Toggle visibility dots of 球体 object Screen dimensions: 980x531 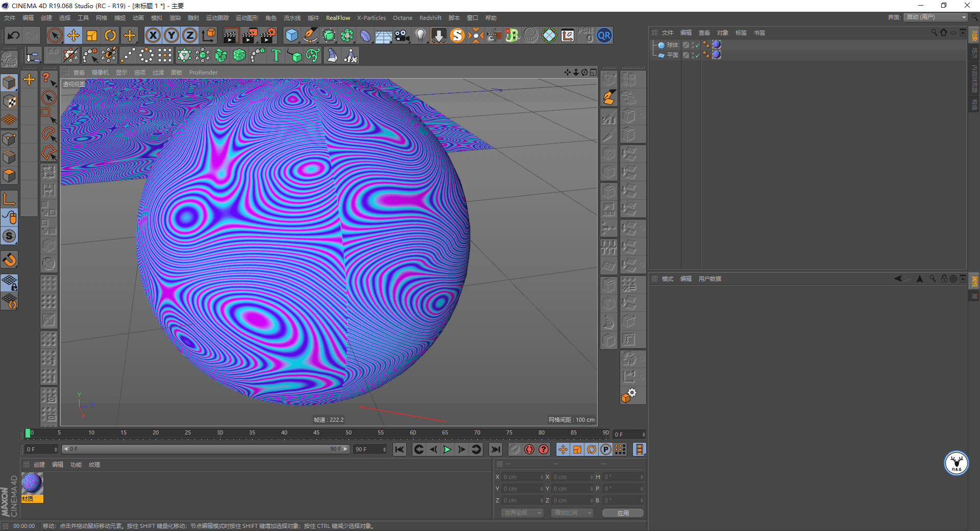click(x=693, y=45)
